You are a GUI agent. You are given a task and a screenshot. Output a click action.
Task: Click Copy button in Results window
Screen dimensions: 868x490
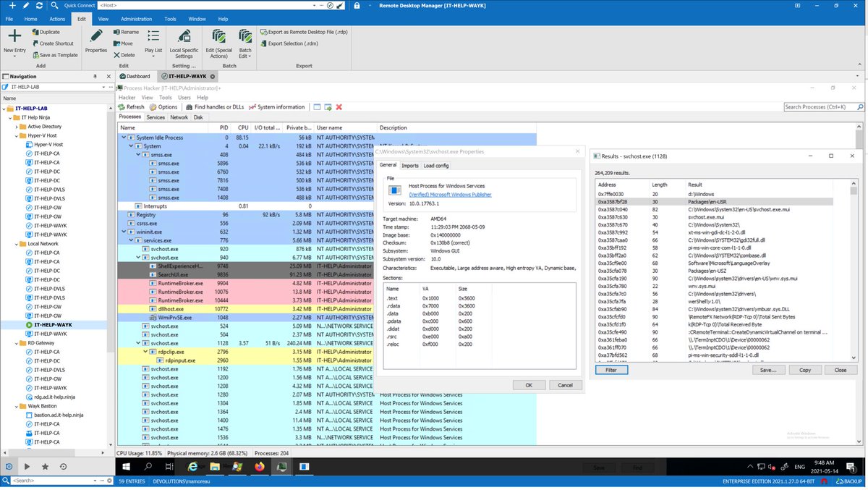805,370
